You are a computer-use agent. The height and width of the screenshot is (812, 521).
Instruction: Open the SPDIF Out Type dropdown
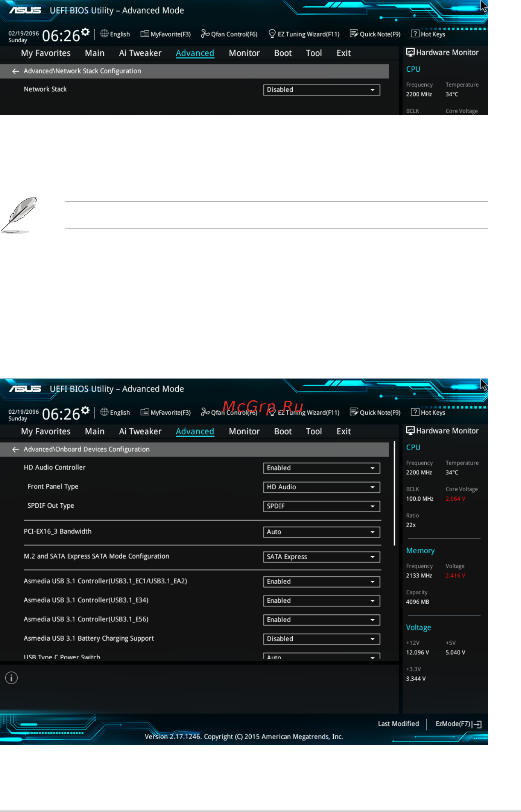point(321,506)
